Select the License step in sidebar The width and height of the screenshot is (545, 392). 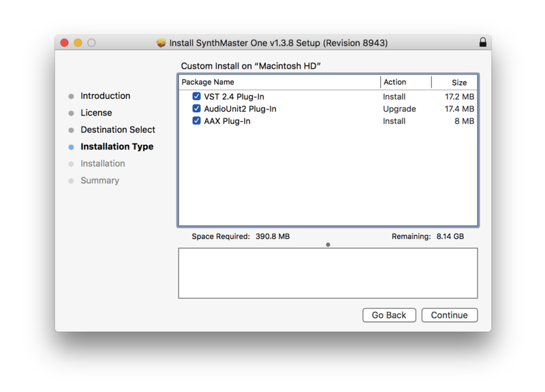[96, 113]
